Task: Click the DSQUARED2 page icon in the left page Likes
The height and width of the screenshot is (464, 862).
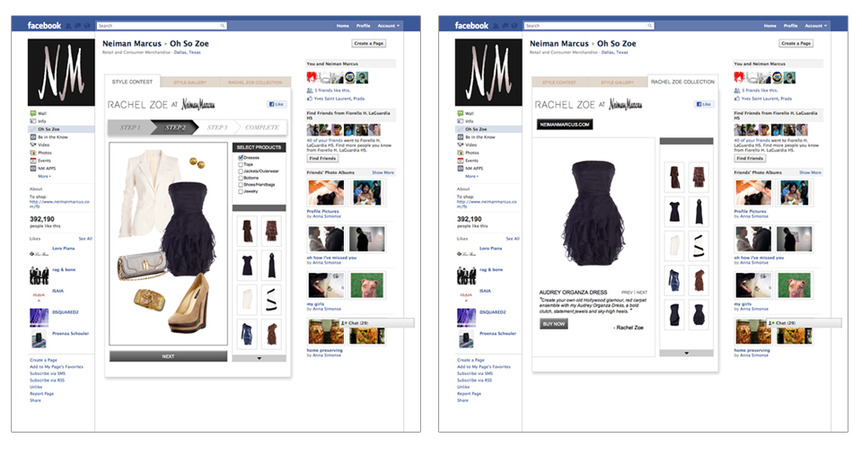Action: (x=39, y=317)
